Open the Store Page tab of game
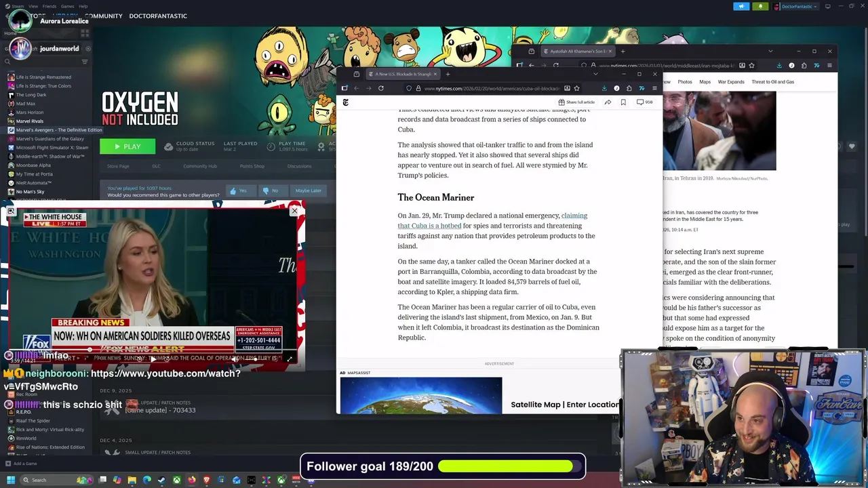 [118, 166]
